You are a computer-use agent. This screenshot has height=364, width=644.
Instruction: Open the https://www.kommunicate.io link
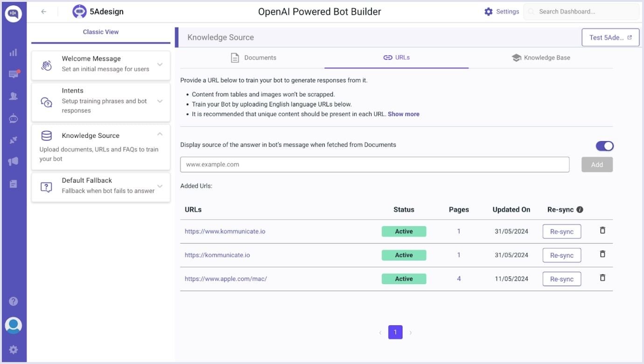click(x=225, y=231)
